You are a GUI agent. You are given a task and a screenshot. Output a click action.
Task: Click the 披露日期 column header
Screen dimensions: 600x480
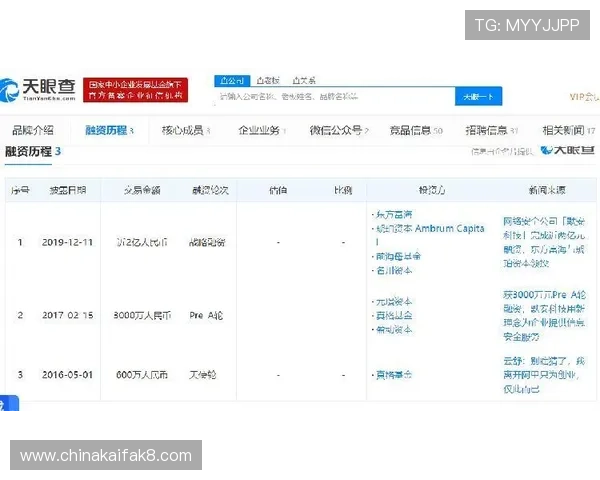point(68,190)
